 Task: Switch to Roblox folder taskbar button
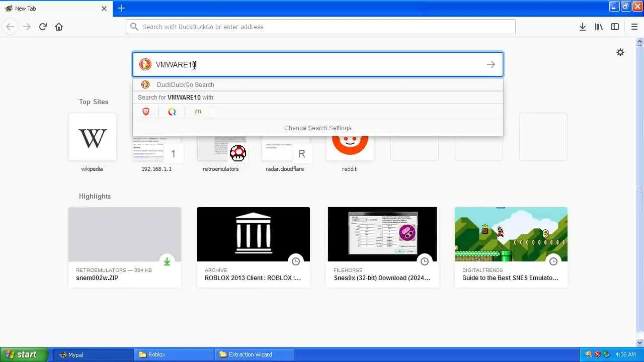click(174, 354)
